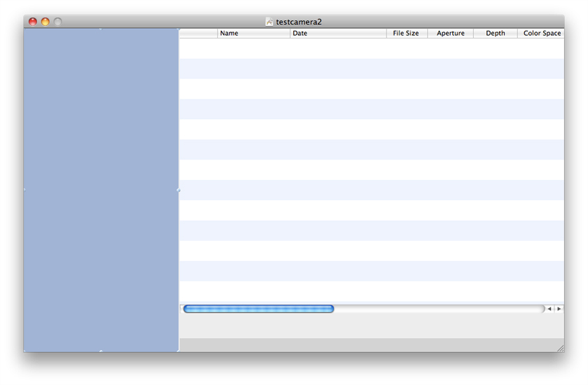Click the blank first column header

[198, 33]
